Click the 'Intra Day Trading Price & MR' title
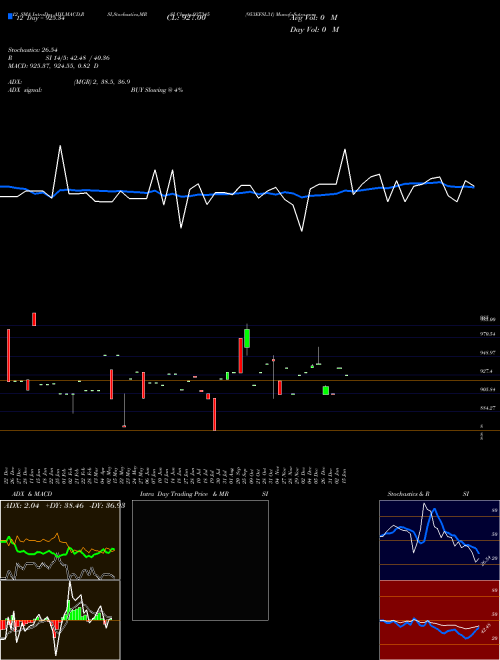The image size is (500, 660). pos(184,494)
